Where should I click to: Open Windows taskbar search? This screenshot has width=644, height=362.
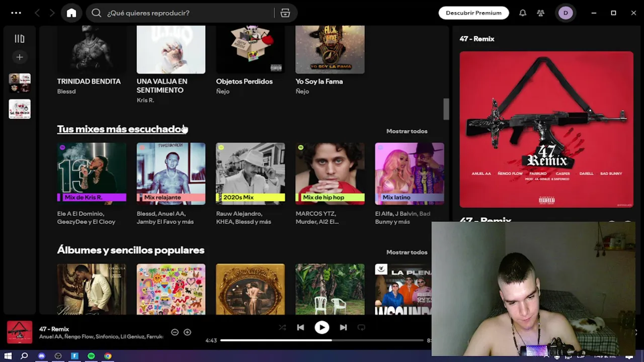click(24, 356)
